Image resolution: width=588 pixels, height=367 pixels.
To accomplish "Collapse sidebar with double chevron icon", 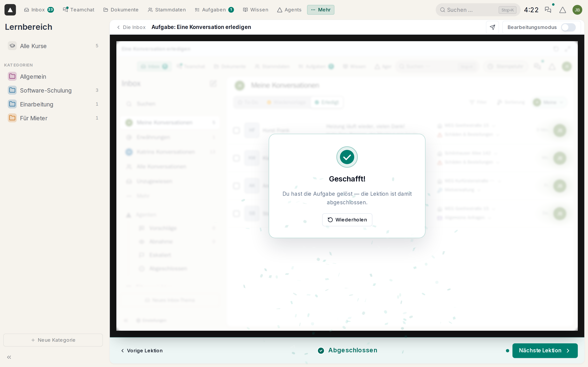I will 9,357.
